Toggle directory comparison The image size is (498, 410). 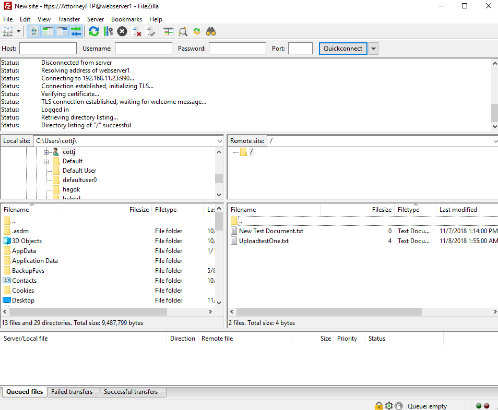click(x=183, y=32)
